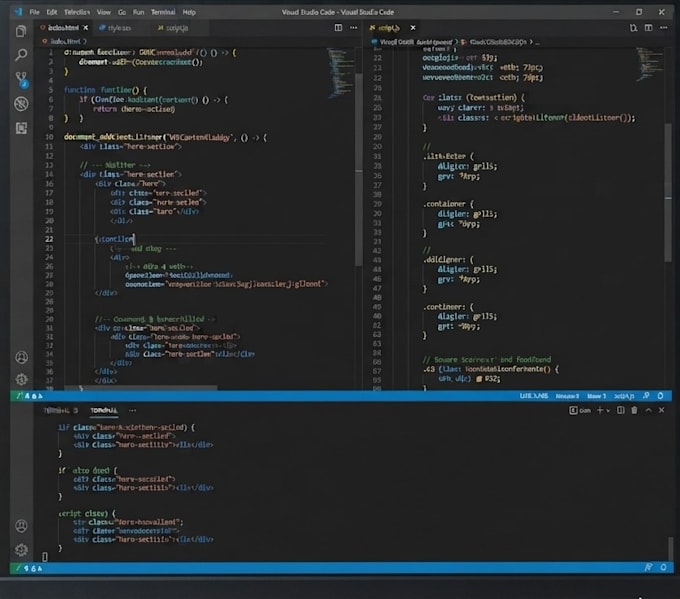Click the "if also" line in terminal
This screenshot has height=599, width=680.
tap(88, 471)
